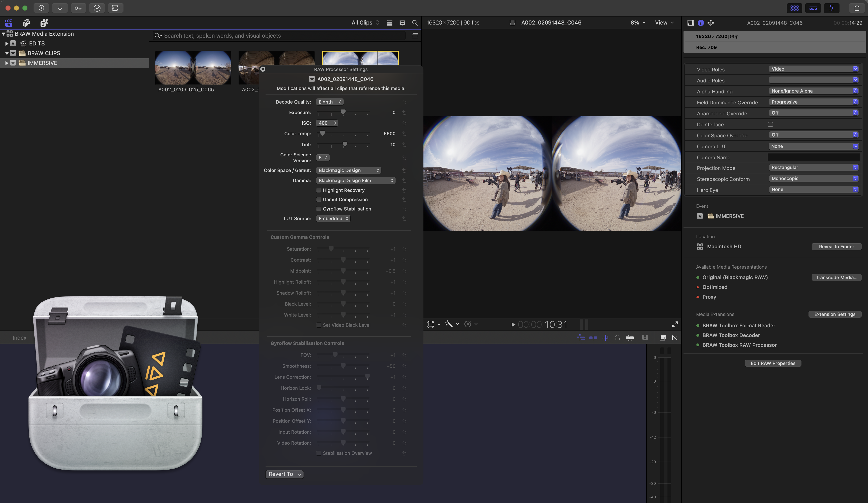
Task: Enable Highlight Recovery checkbox
Action: point(319,190)
